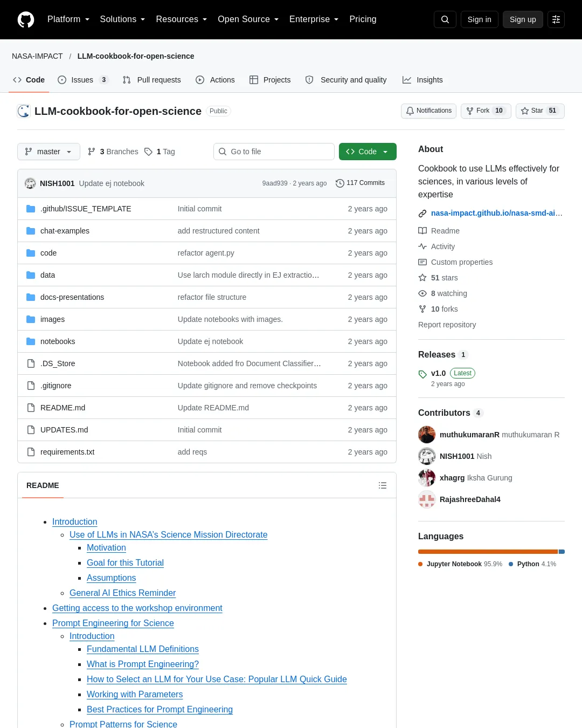
Task: Click the Sign in button
Action: [480, 19]
